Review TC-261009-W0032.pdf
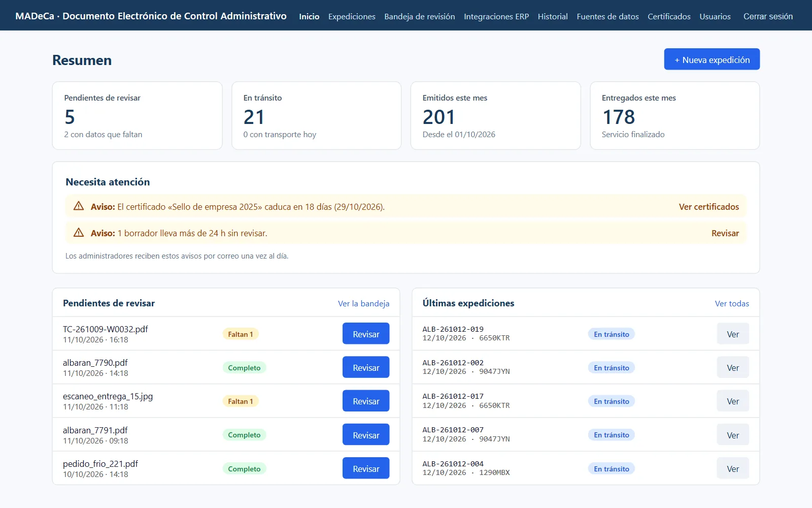Viewport: 812px width, 508px height. (x=366, y=334)
